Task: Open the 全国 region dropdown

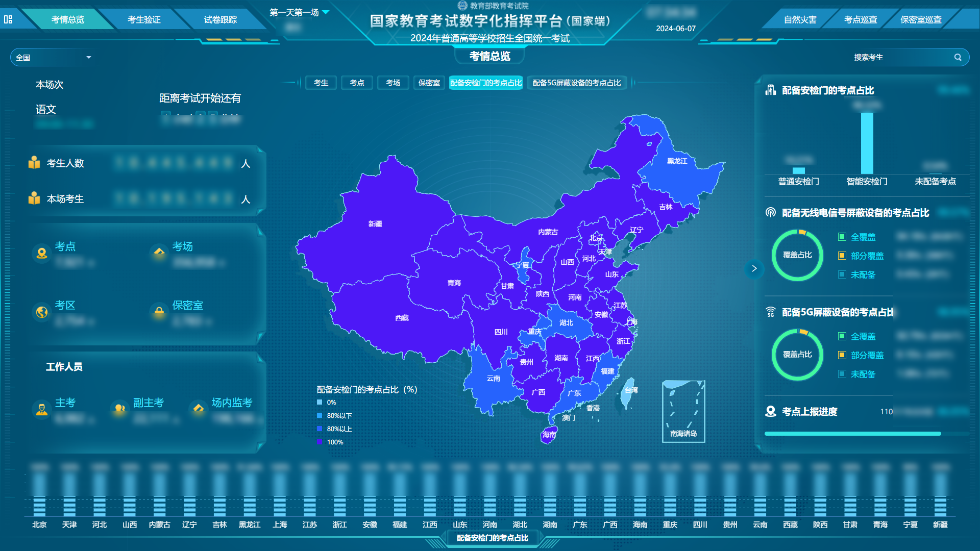Action: coord(53,57)
